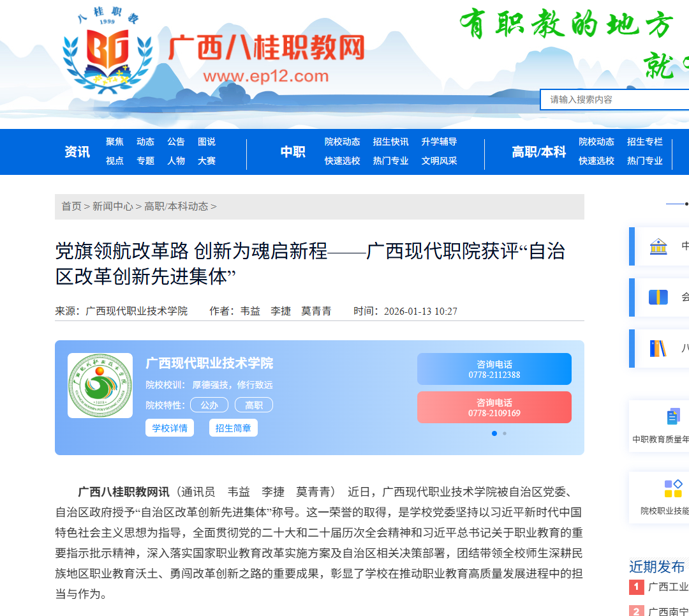Click the building icon in right sidebar
The height and width of the screenshot is (616, 689).
658,246
